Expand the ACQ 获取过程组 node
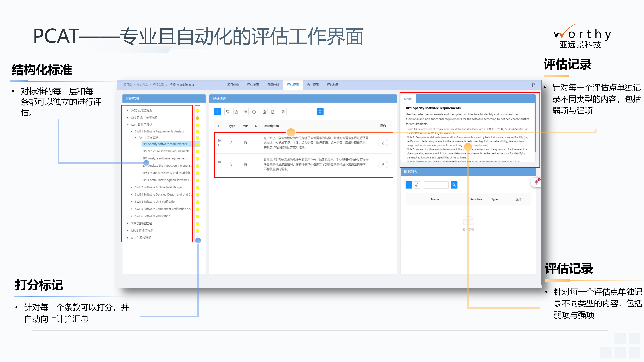 coord(127,110)
